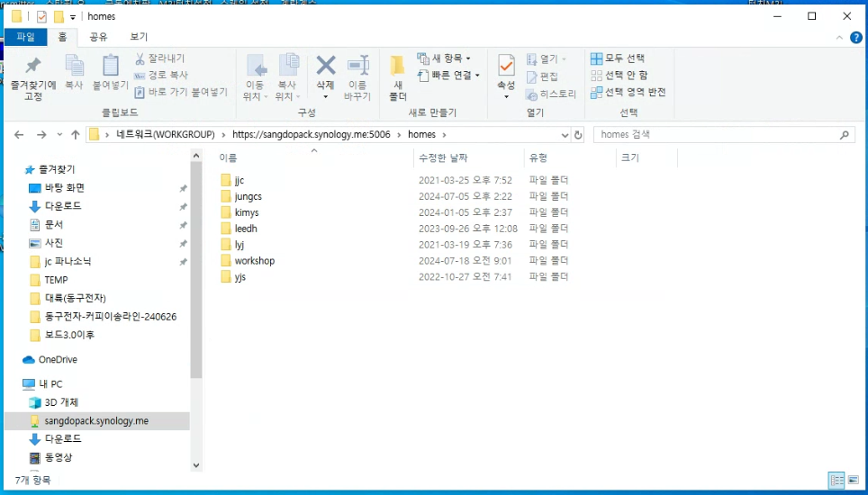Screen dimensions: 868x495
Task: Click the navigation pane vertical scrollbar
Action: 196,270
